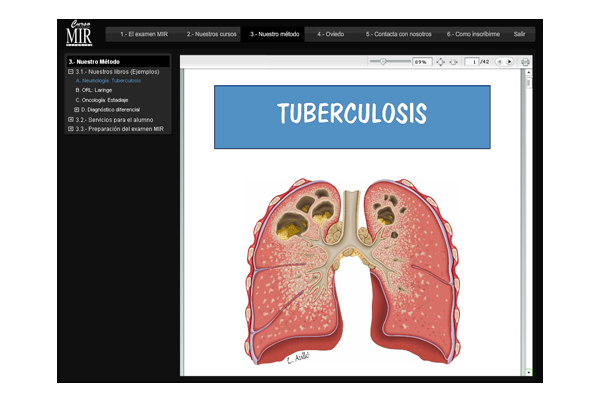600x400 pixels.
Task: Go to the previous page with left arrow
Action: tap(499, 62)
